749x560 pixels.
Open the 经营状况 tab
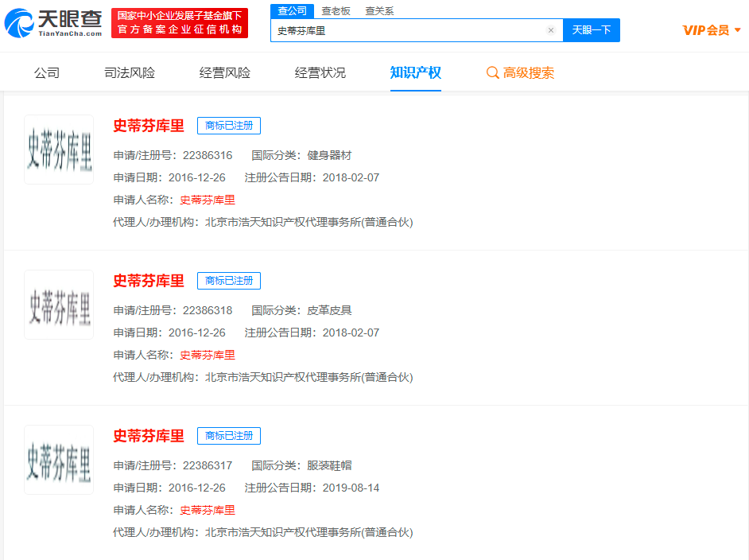click(320, 73)
